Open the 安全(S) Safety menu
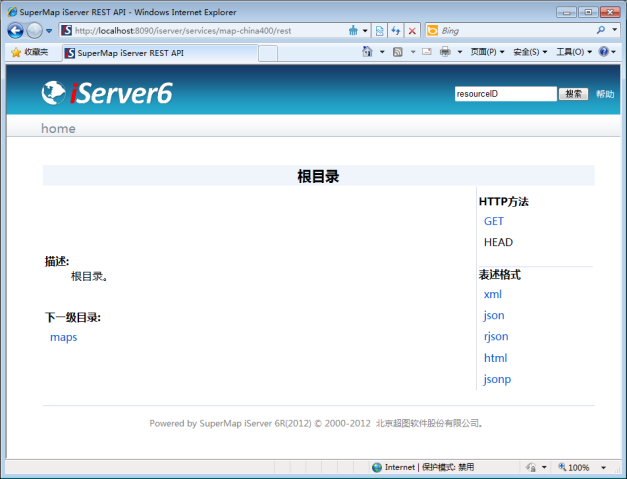 tap(530, 52)
